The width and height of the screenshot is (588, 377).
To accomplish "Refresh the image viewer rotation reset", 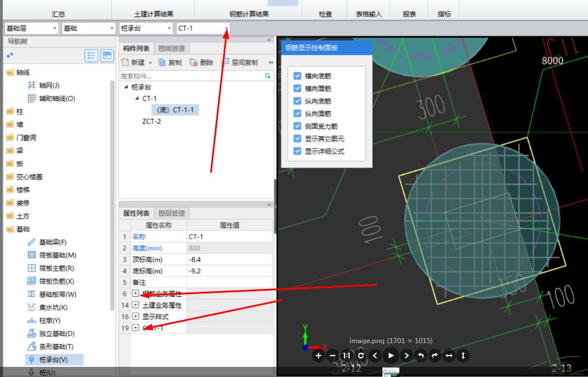I will pos(361,356).
